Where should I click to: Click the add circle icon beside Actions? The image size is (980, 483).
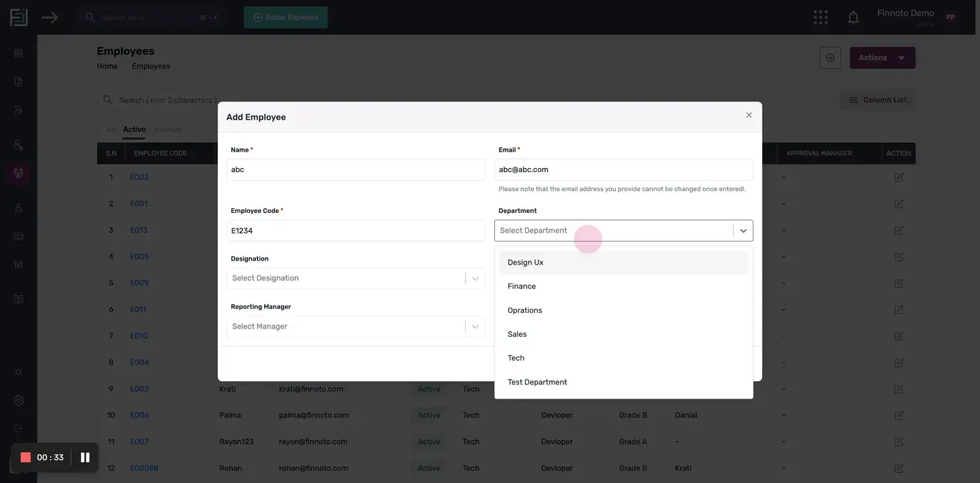[830, 58]
